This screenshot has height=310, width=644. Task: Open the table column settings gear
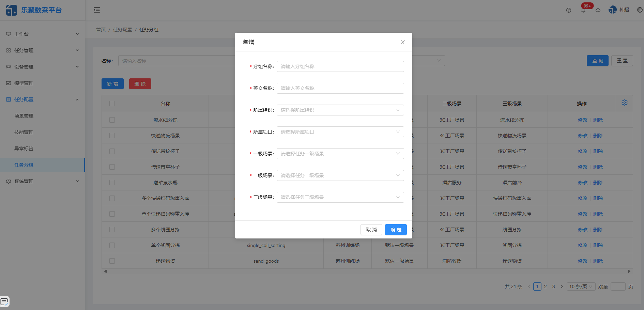click(624, 102)
